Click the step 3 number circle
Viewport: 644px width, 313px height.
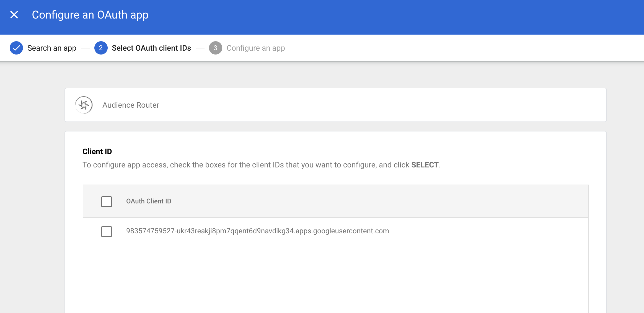pyautogui.click(x=215, y=48)
